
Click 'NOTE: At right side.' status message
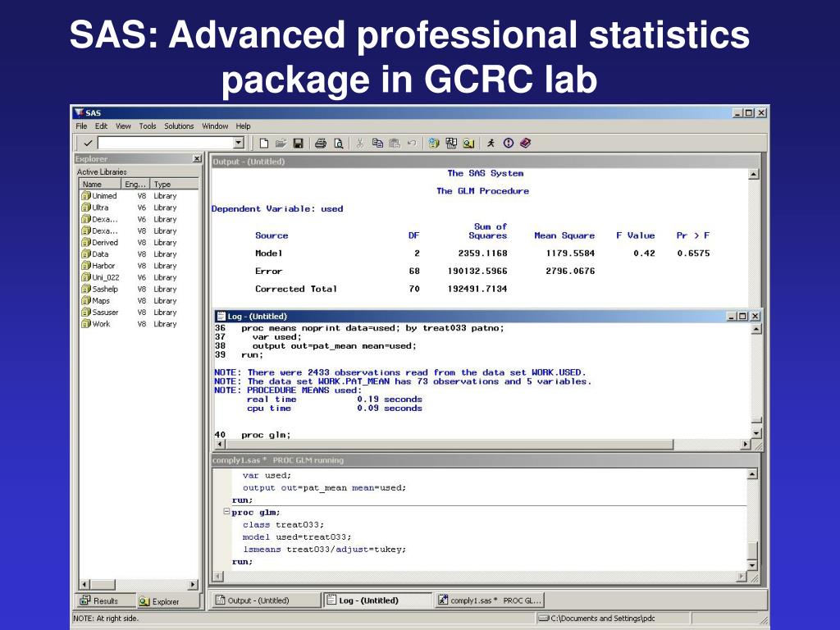pos(106,619)
